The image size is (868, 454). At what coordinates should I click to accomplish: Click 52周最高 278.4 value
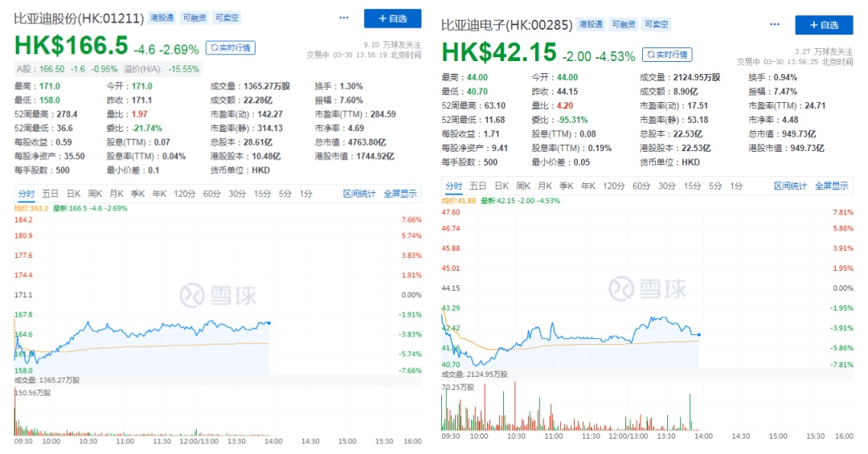(x=67, y=114)
